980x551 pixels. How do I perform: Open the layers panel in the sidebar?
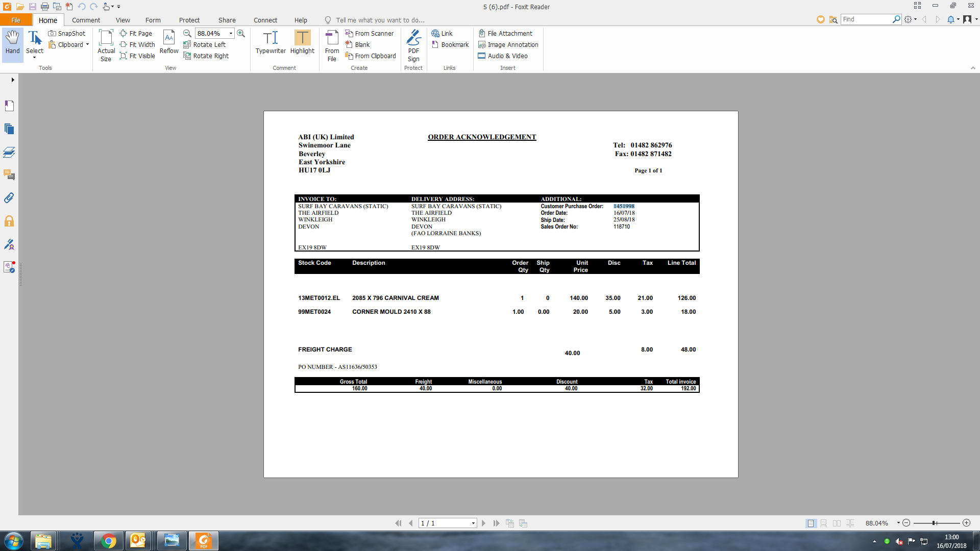click(x=9, y=152)
